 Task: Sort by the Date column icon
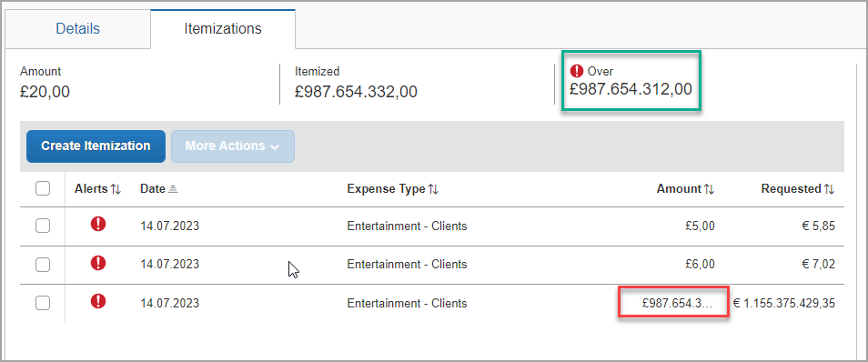173,189
